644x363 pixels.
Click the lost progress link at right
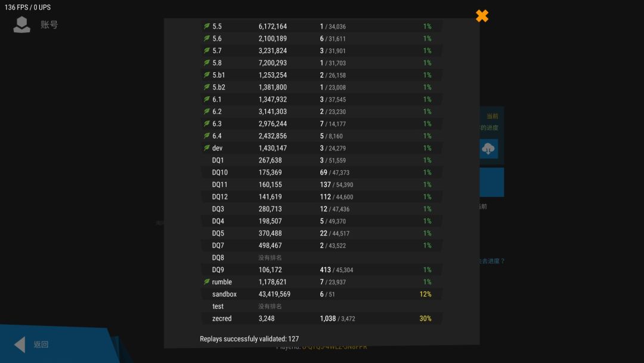[492, 261]
